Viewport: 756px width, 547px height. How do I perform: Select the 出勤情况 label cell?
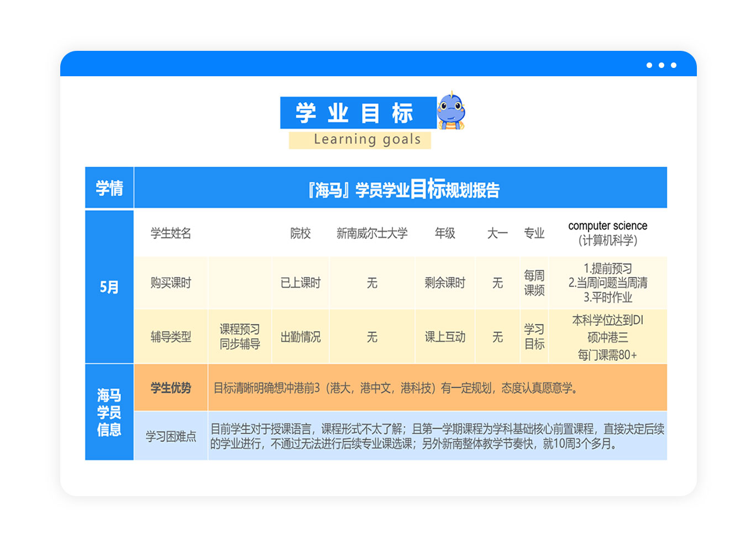pyautogui.click(x=301, y=336)
